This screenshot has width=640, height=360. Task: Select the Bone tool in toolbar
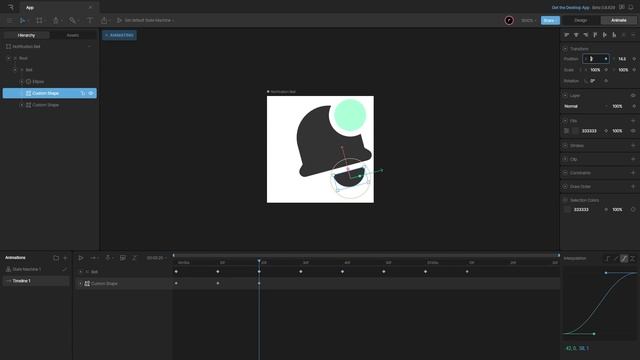click(72, 20)
